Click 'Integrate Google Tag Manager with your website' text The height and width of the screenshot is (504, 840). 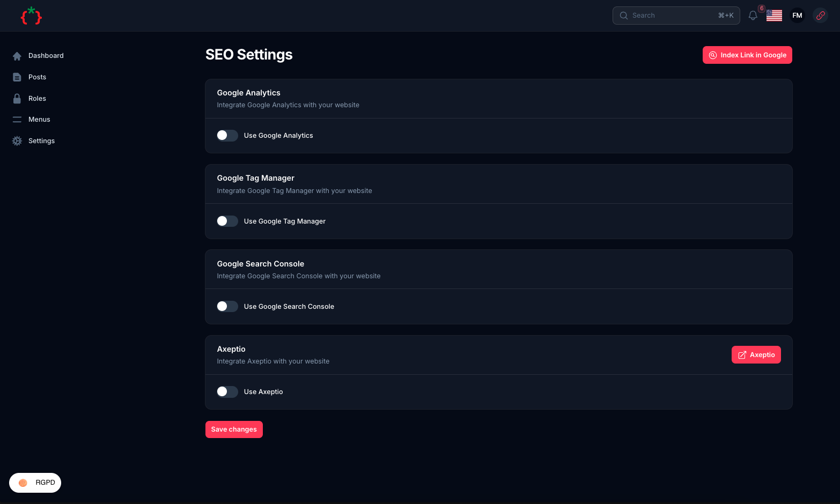[x=294, y=191]
